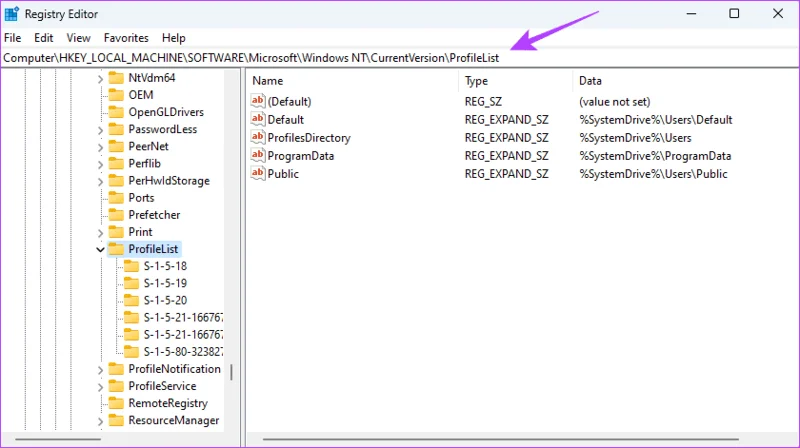Click the registry path address bar
Screen dimensions: 800x448
coord(400,58)
